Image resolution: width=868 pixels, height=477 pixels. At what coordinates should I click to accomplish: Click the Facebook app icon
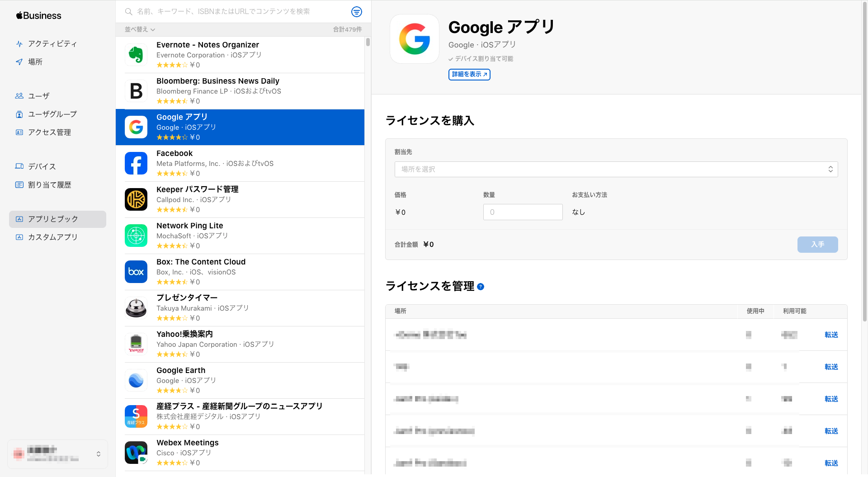[136, 163]
